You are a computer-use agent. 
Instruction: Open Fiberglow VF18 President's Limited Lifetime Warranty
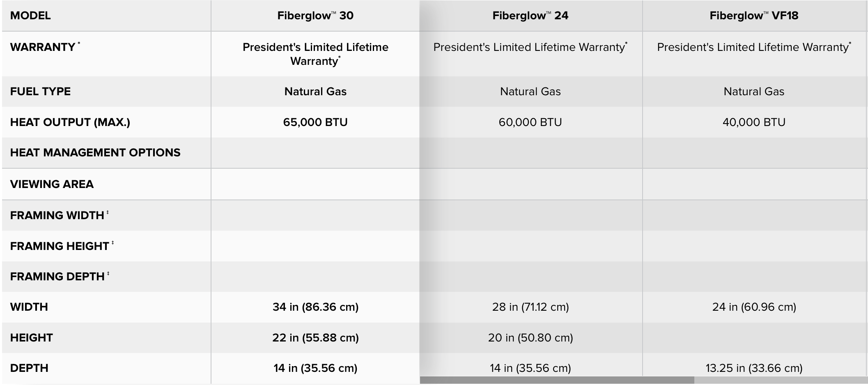753,47
